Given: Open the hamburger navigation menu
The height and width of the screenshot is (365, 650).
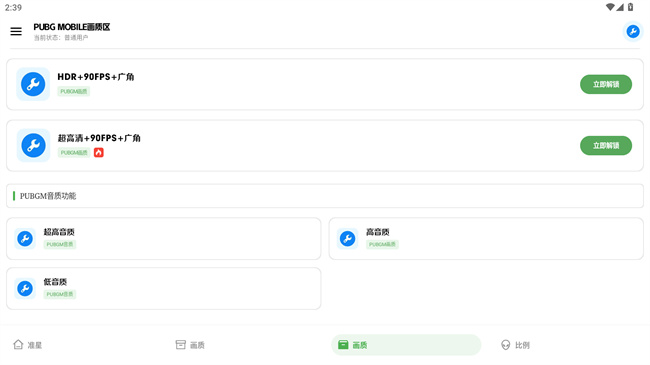Looking at the screenshot, I should point(16,31).
